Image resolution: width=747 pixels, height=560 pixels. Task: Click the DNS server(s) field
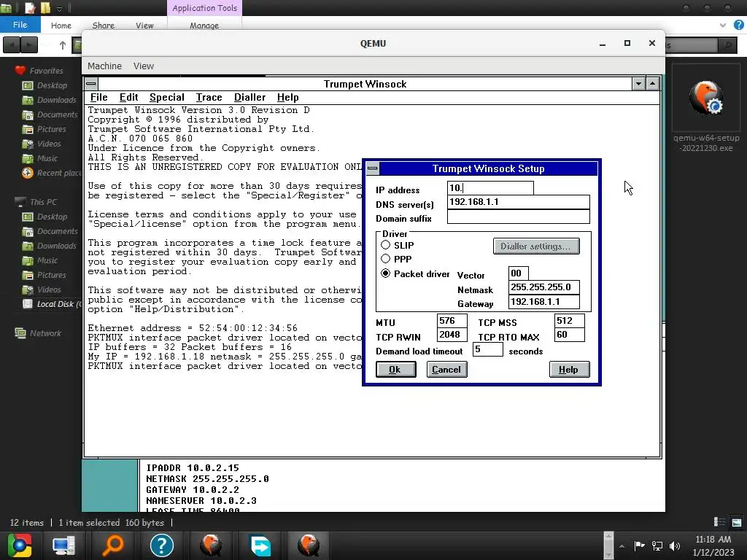click(519, 202)
